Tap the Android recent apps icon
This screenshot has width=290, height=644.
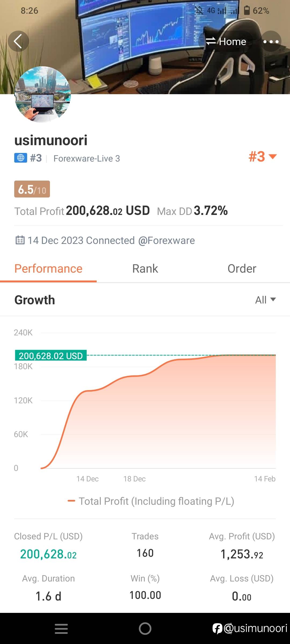[61, 628]
